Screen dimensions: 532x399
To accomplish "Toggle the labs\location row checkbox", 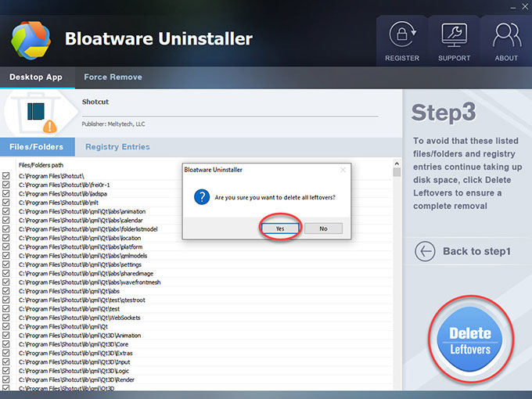I will pyautogui.click(x=5, y=238).
